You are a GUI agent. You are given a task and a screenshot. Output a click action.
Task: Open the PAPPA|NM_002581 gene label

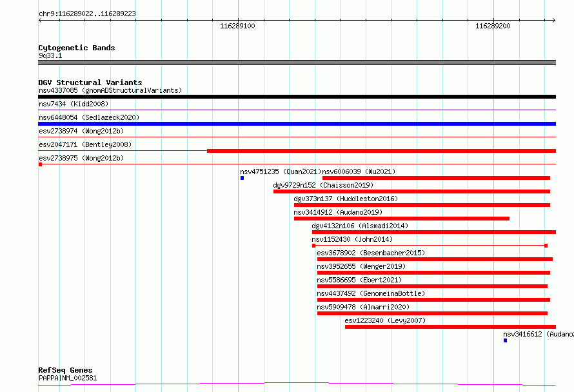click(68, 378)
